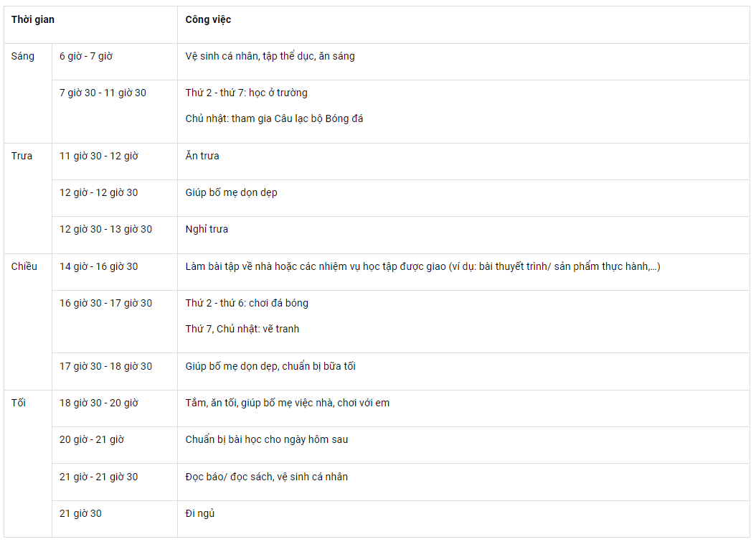Click the '18 giờ 30 - 20 giờ' time cell

pyautogui.click(x=115, y=408)
